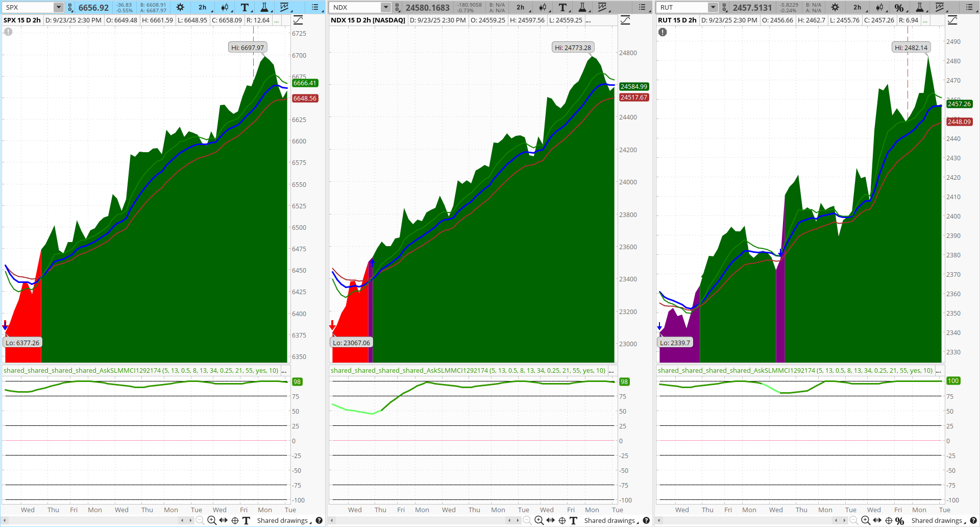The width and height of the screenshot is (980, 527).
Task: Open the hamburger menu on the RUT toolbar
Action: 969,7
